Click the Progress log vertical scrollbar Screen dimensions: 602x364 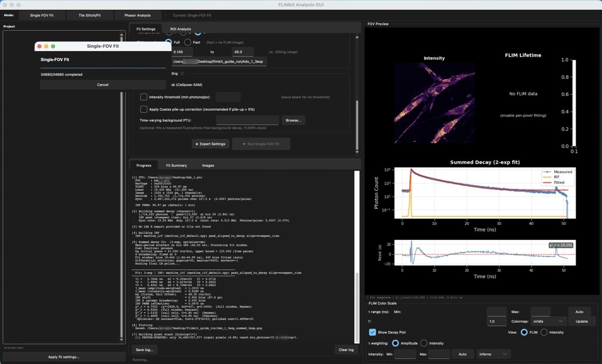click(357, 257)
